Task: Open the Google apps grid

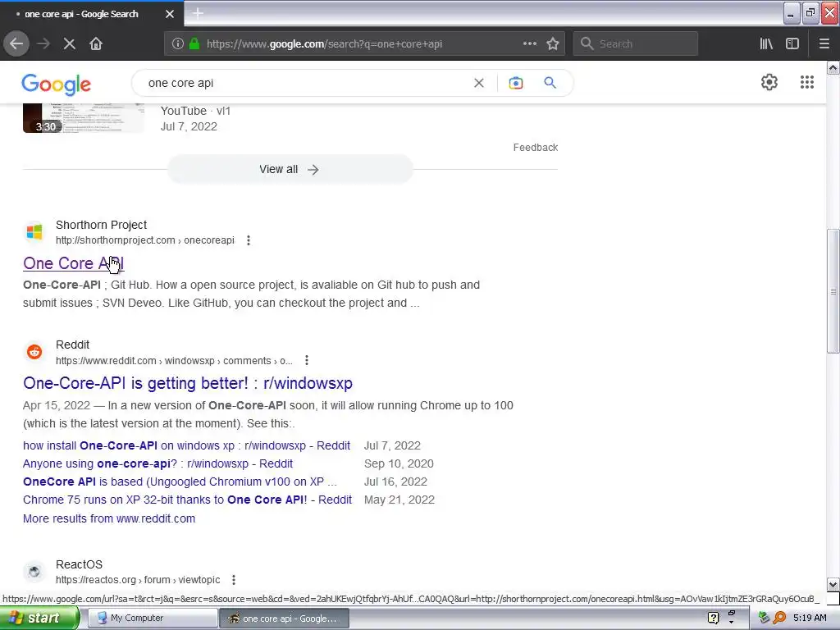Action: [x=807, y=82]
